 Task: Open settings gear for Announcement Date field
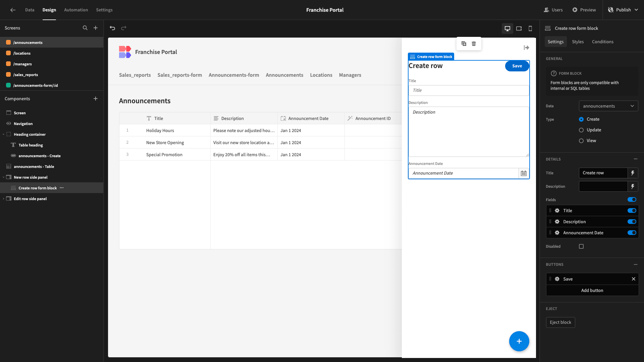pos(557,233)
